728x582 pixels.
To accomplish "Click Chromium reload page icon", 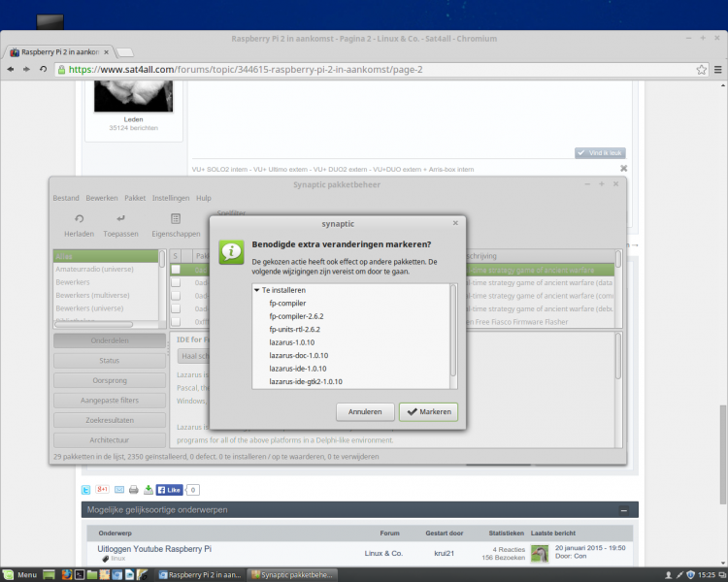I will point(44,70).
